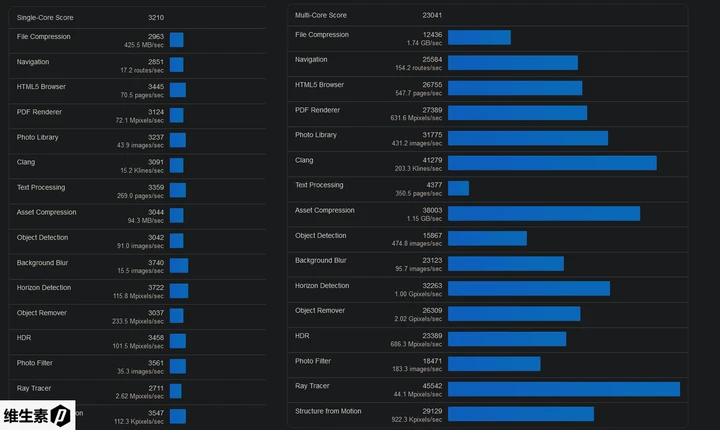Click the multi-core score value 23041
Screen dimensions: 720x430
(429, 16)
